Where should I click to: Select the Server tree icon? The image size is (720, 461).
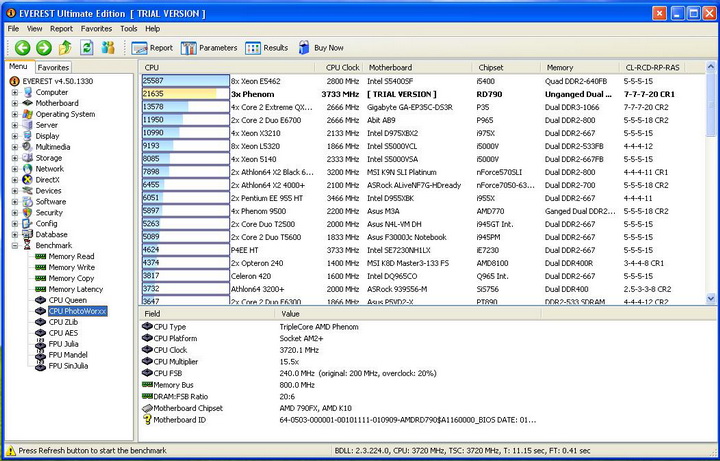[28, 125]
